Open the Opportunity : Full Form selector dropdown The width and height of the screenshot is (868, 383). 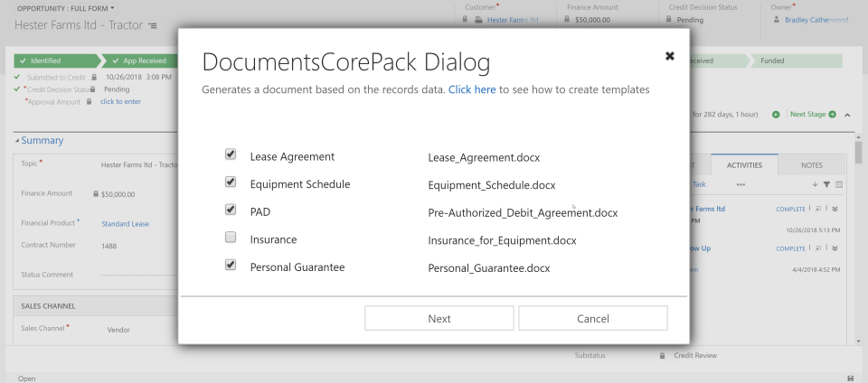pos(66,9)
